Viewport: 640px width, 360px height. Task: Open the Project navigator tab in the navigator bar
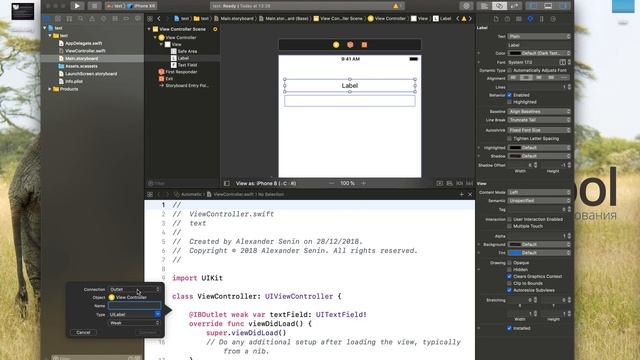tap(47, 19)
